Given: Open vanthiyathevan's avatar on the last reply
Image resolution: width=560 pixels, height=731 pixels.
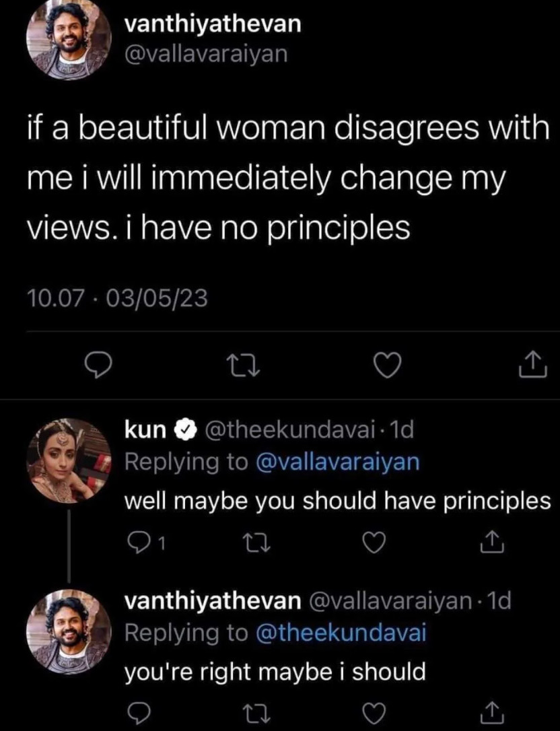Looking at the screenshot, I should click(x=68, y=631).
